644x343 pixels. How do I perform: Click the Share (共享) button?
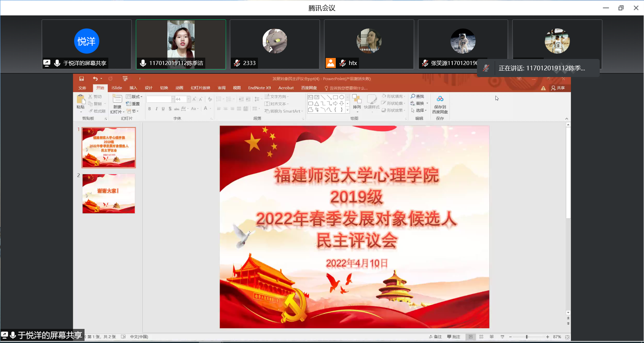pos(558,88)
